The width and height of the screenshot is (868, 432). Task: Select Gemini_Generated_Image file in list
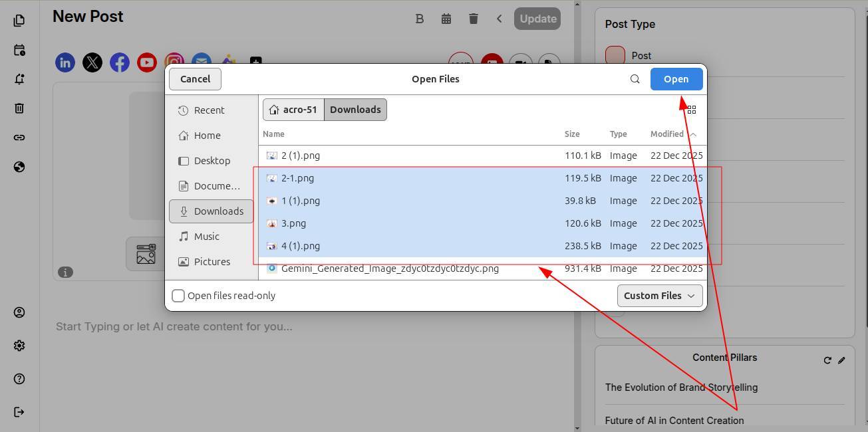coord(390,269)
